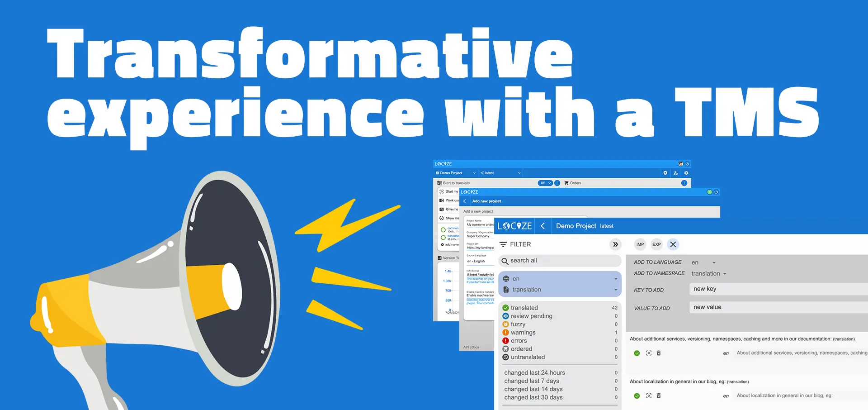This screenshot has height=410, width=868.
Task: Filter by translated status
Action: coord(524,308)
